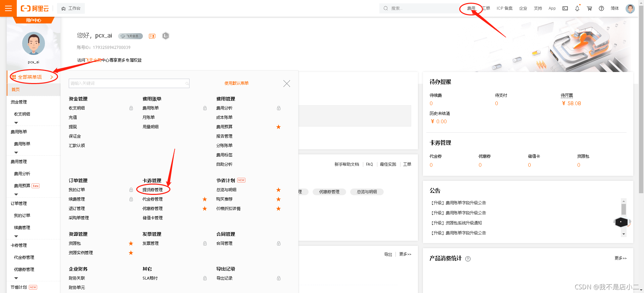Click 使用默认菜单 link

(236, 83)
